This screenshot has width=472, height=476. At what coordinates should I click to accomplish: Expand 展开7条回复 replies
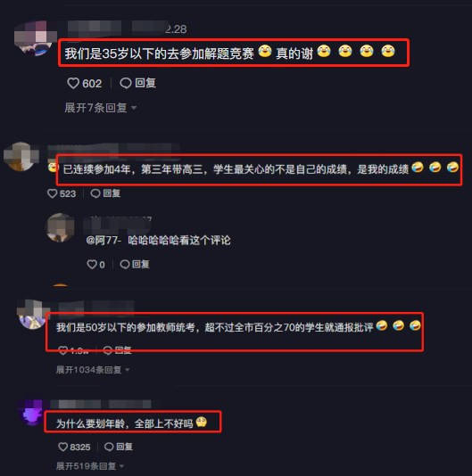[100, 108]
